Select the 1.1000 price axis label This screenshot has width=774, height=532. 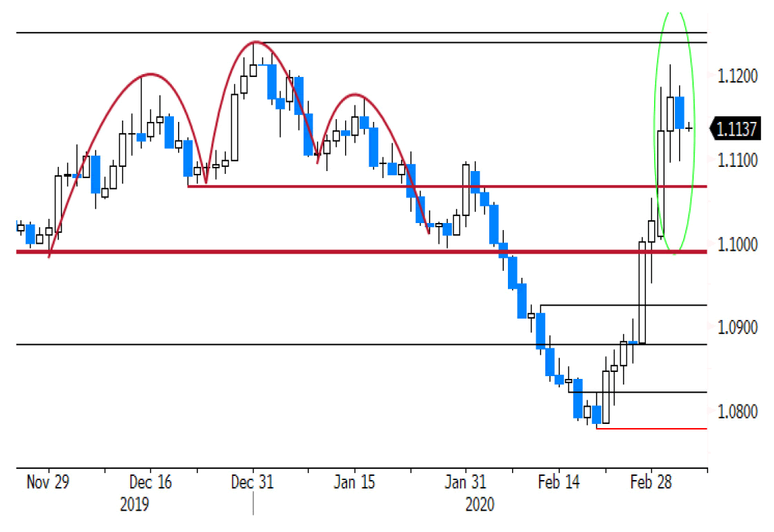pos(737,244)
